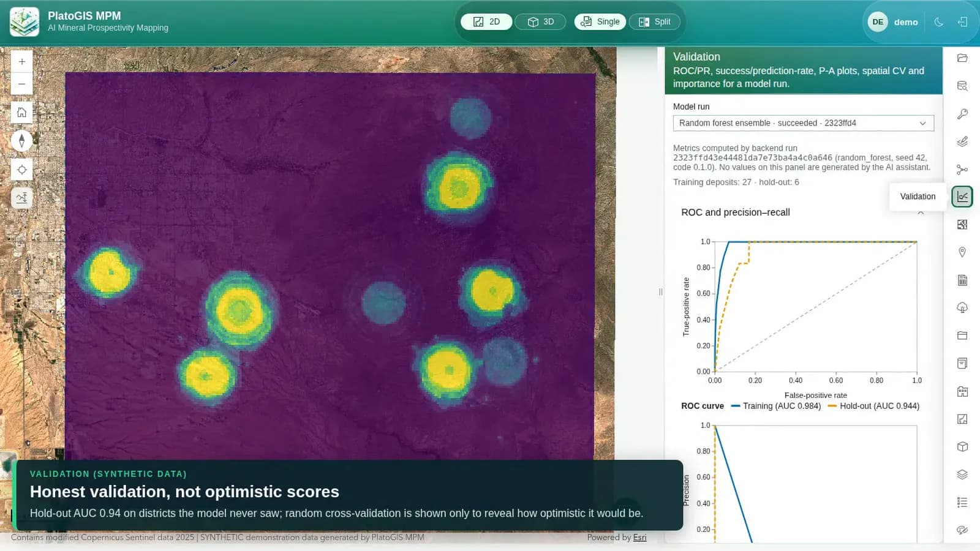Switch map to 2D view
This screenshot has width=980, height=551.
[x=486, y=22]
